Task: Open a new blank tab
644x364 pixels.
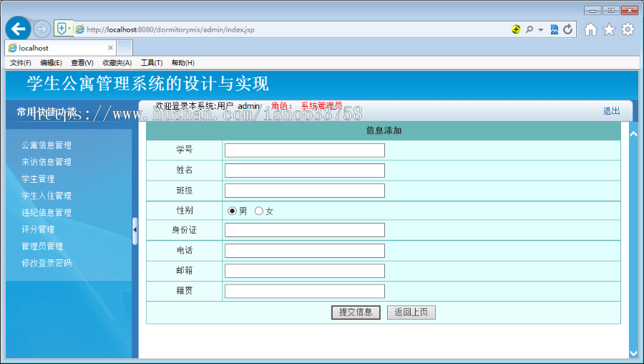Action: 125,48
